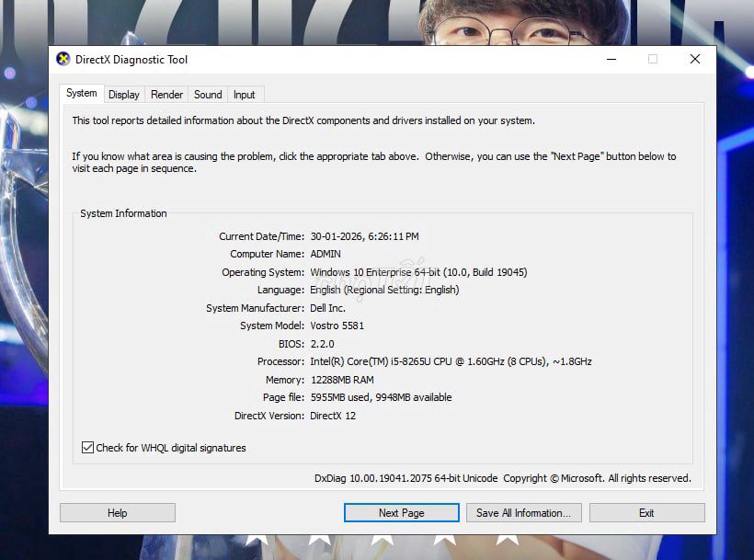
Task: Select the System tab
Action: tap(81, 93)
